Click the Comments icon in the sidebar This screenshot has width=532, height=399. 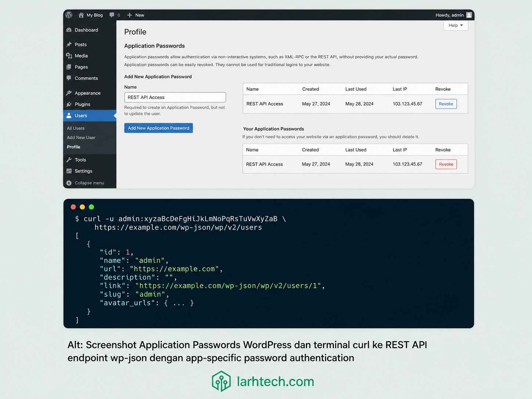(x=69, y=78)
